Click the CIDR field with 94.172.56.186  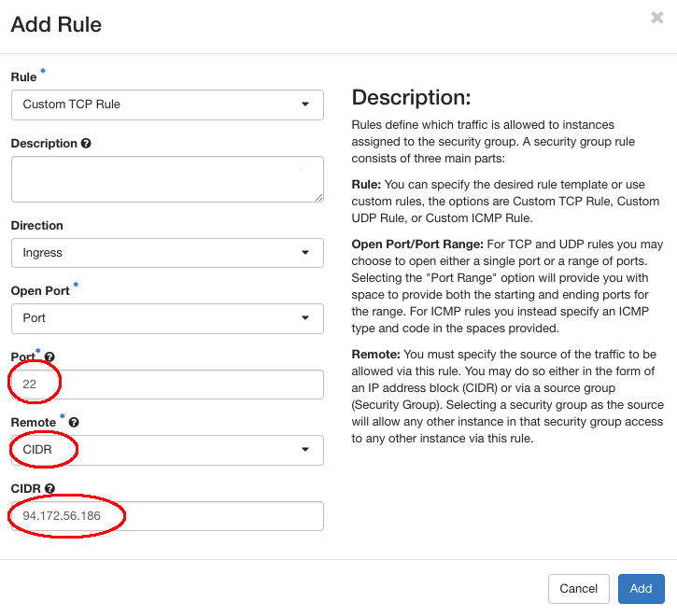coord(167,516)
